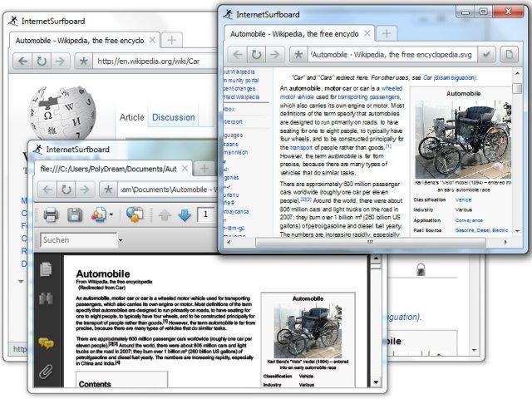This screenshot has width=532, height=399.
Task: Click the Wikipedia globe logo
Action: [x=62, y=113]
